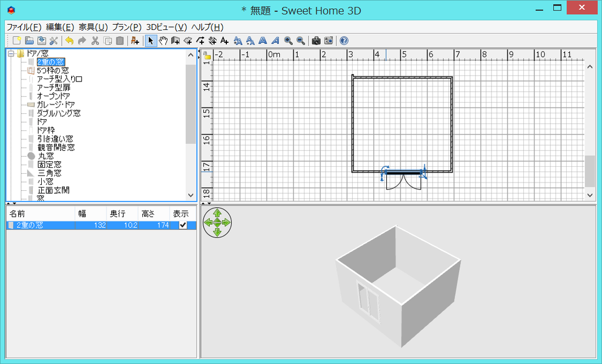
Task: Cut the selected item with scissors icon
Action: tap(95, 41)
